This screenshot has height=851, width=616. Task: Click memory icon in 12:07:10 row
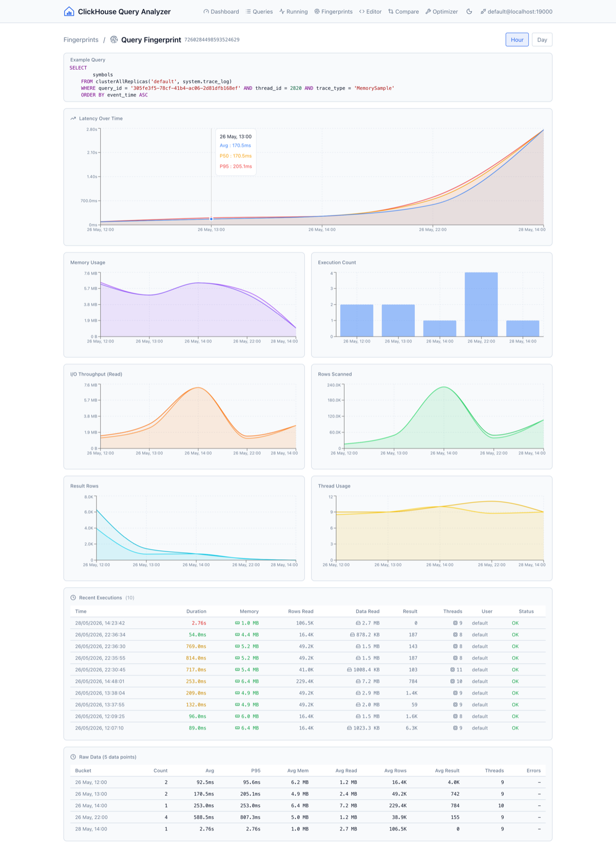pyautogui.click(x=237, y=728)
